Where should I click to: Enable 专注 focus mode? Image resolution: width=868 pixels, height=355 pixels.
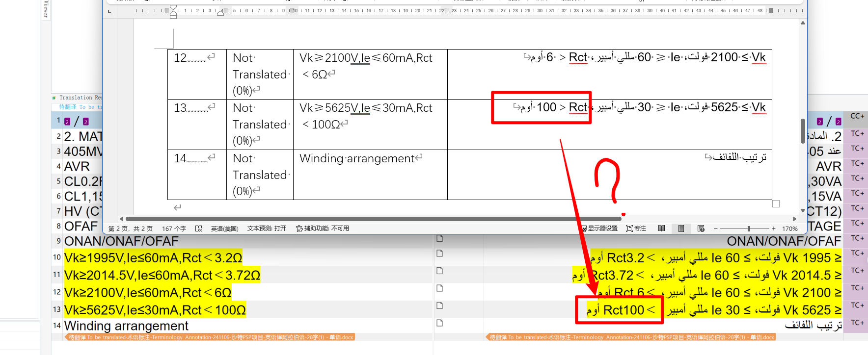pyautogui.click(x=636, y=228)
